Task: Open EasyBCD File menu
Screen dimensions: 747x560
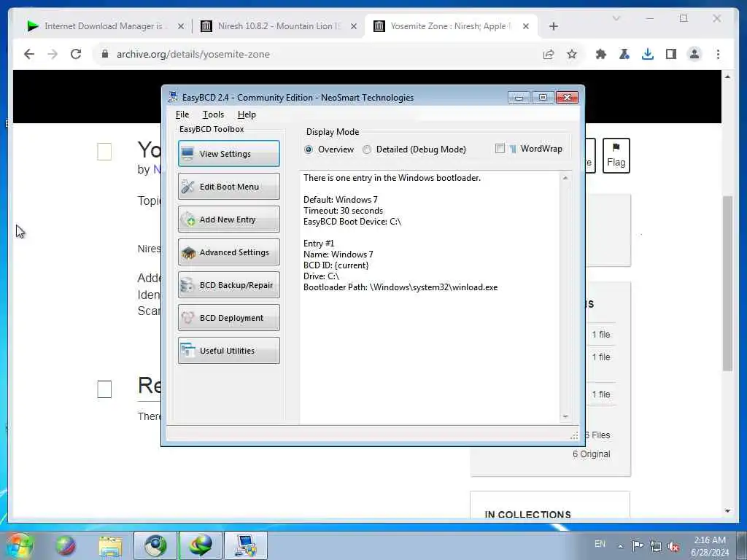Action: point(182,114)
